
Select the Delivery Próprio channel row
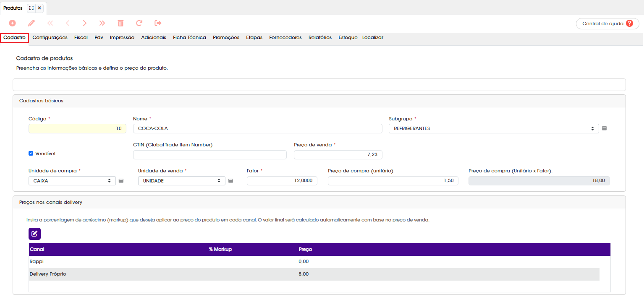tap(314, 274)
